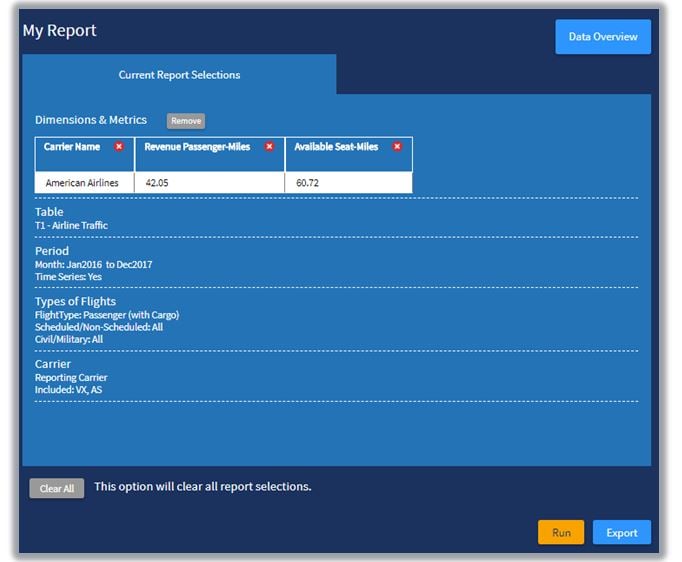Select the Revenue Passenger-Miles column header

point(197,147)
